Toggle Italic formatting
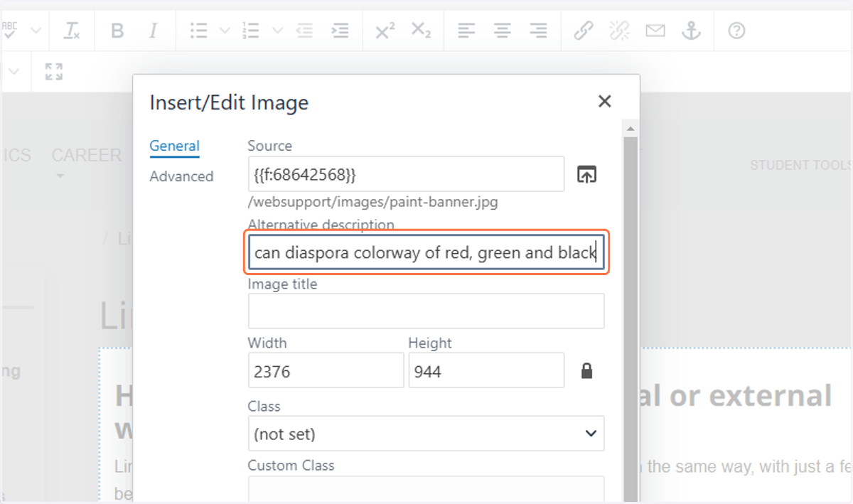Viewport: 853px width, 504px height. (153, 31)
